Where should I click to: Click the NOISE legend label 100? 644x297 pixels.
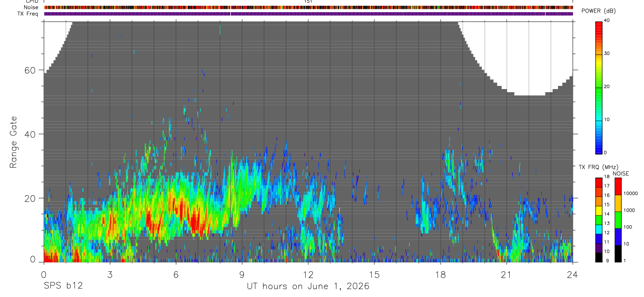tap(627, 227)
